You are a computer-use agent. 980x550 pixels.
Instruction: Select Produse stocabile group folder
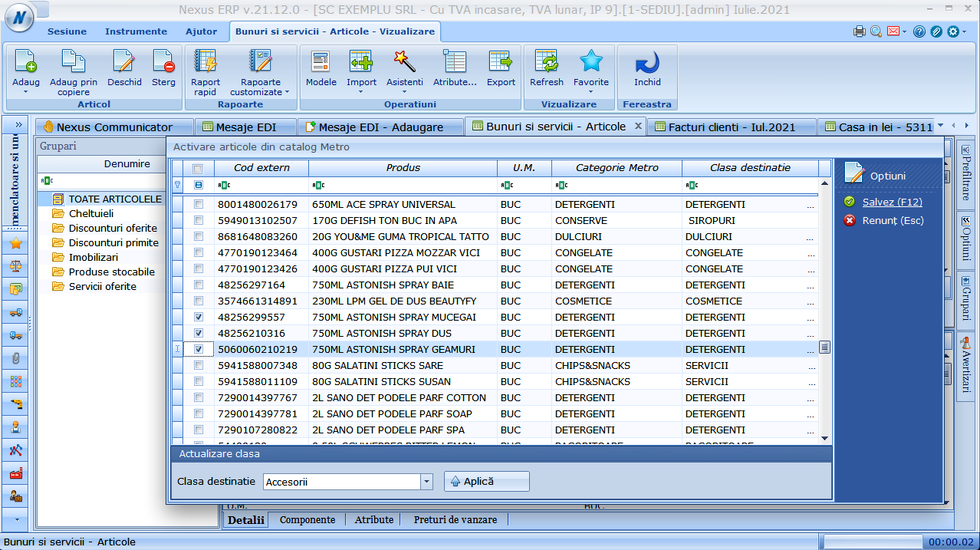click(111, 272)
